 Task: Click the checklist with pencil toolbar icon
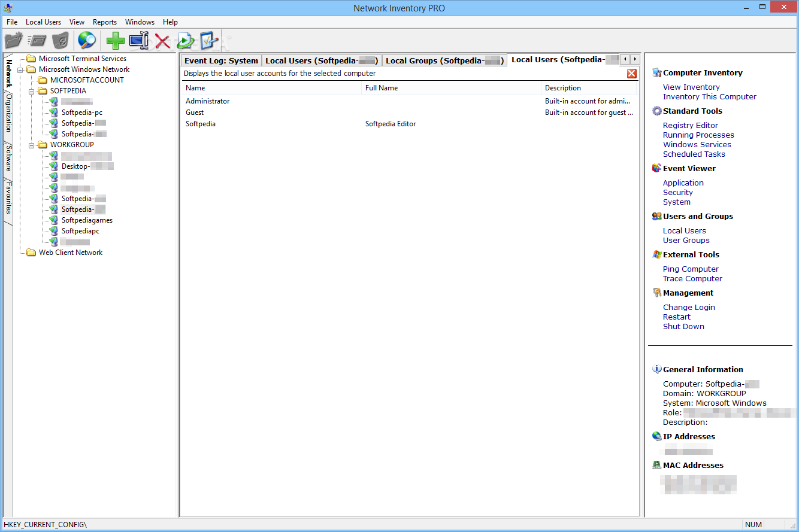(x=209, y=41)
